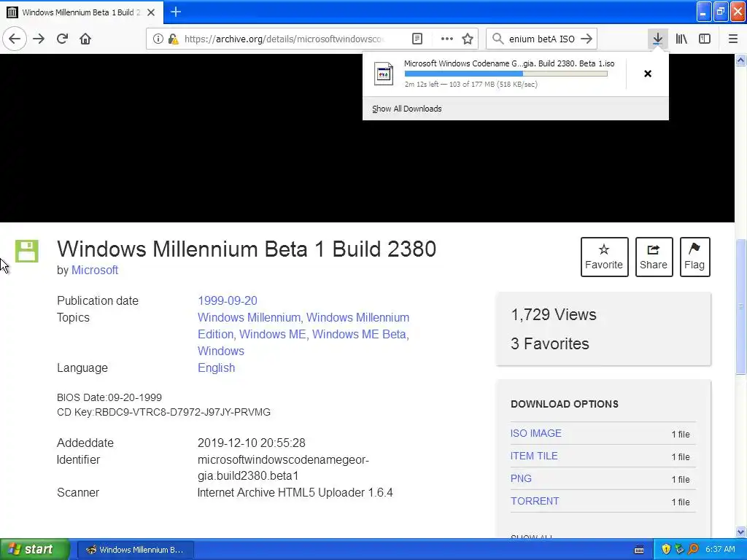The height and width of the screenshot is (560, 747).
Task: Click scrollbar up arrow
Action: (x=740, y=60)
